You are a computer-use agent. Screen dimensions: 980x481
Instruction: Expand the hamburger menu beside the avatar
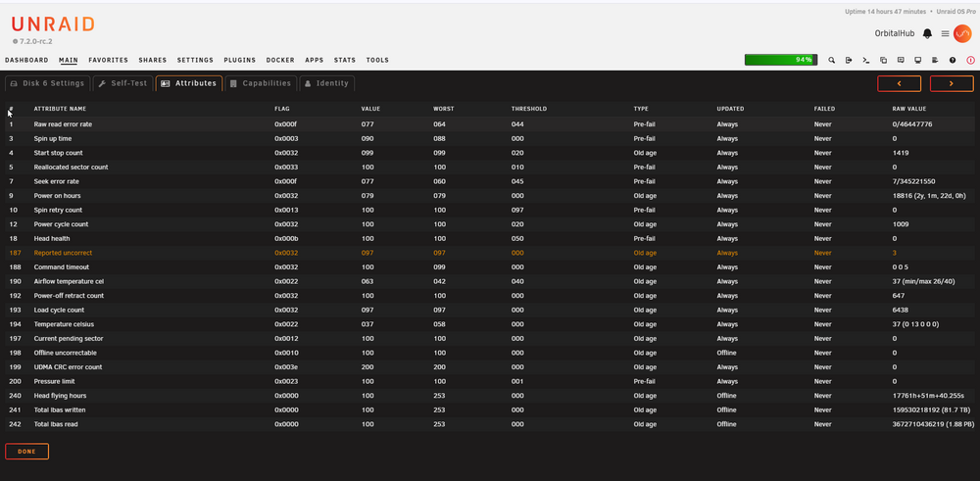pos(946,33)
